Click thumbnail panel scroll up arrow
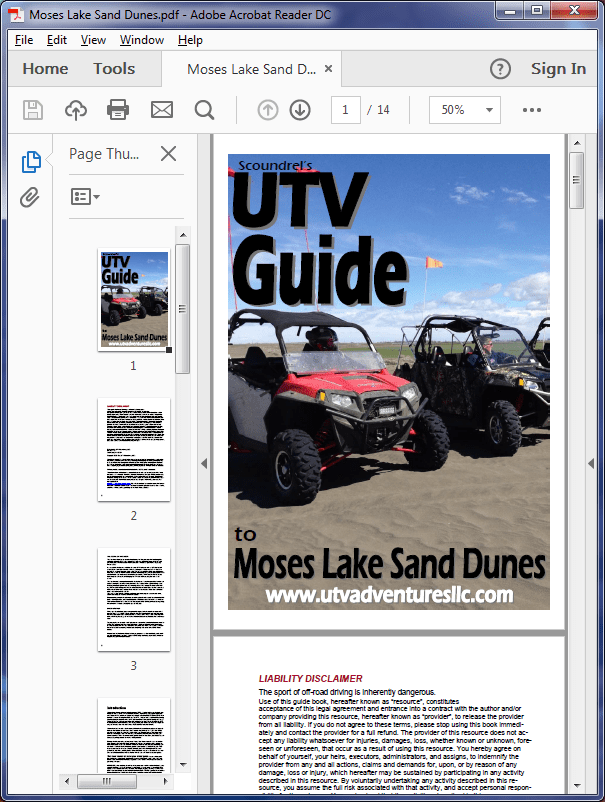 183,235
